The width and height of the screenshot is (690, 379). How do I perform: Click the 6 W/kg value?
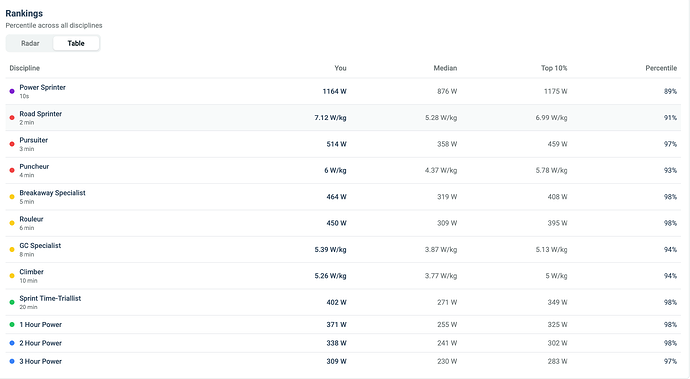pos(335,171)
